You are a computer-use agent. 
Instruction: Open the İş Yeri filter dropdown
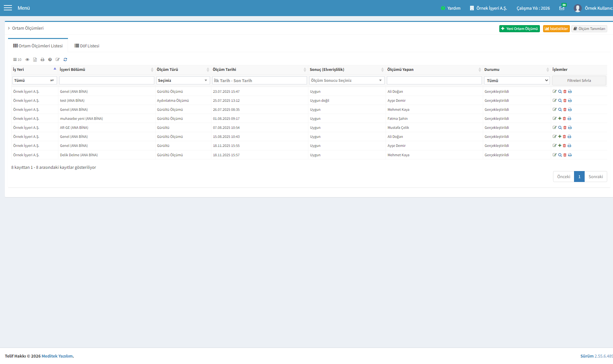35,81
